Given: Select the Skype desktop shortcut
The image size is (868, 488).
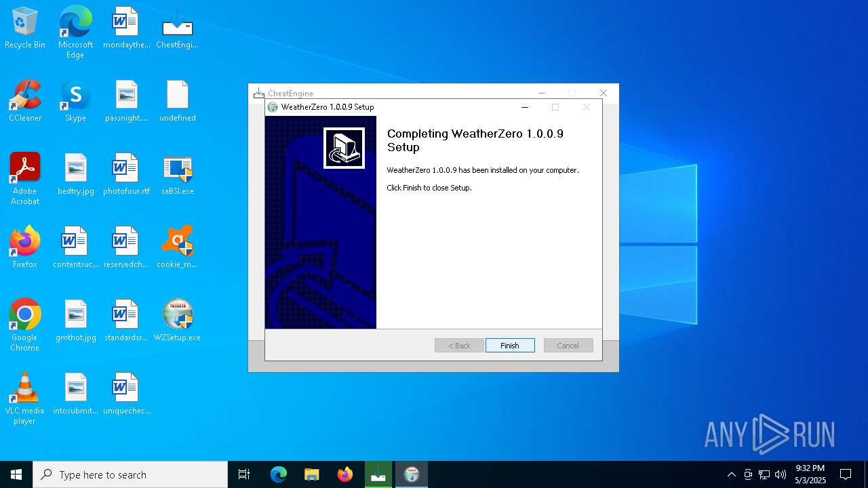Looking at the screenshot, I should [x=75, y=101].
